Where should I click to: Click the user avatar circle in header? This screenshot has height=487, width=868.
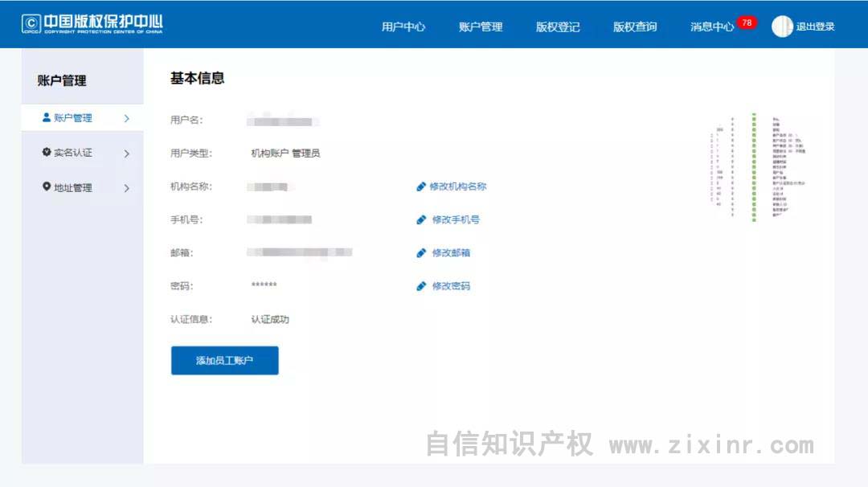click(782, 26)
